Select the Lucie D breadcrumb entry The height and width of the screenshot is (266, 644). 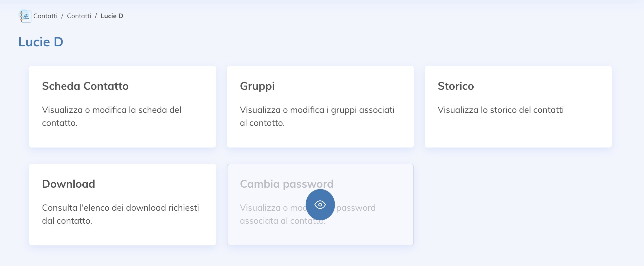point(112,16)
